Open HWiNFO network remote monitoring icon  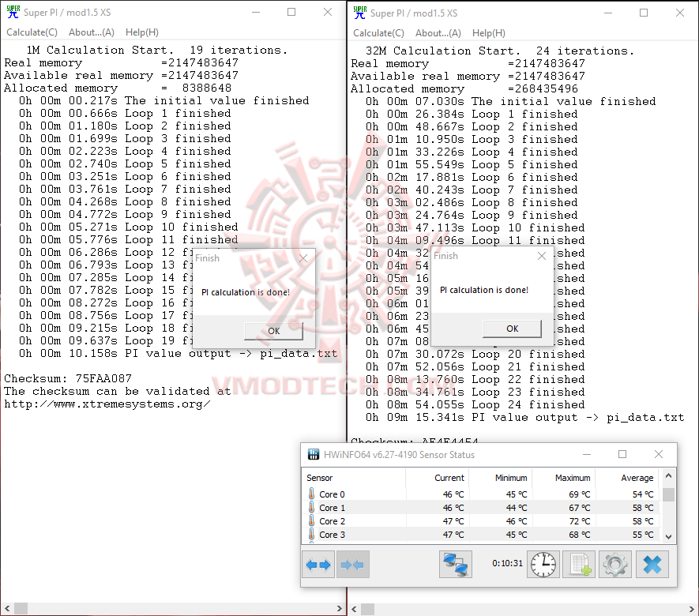[455, 565]
